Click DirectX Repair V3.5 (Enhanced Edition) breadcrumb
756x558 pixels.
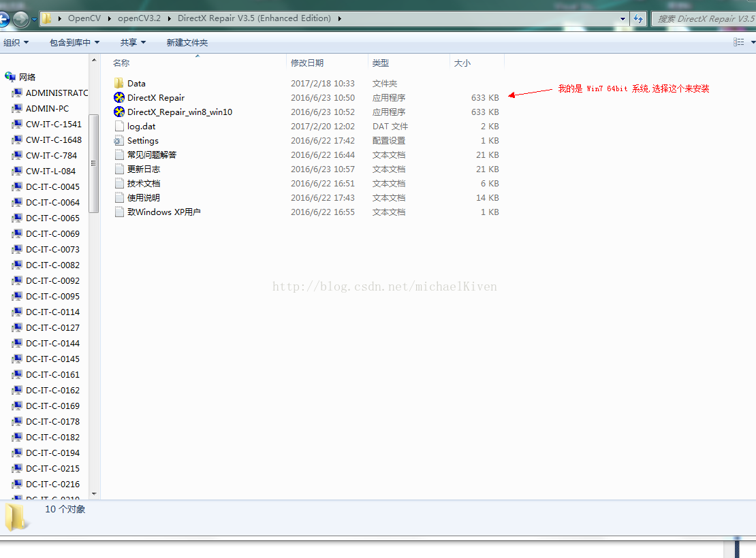coord(254,18)
